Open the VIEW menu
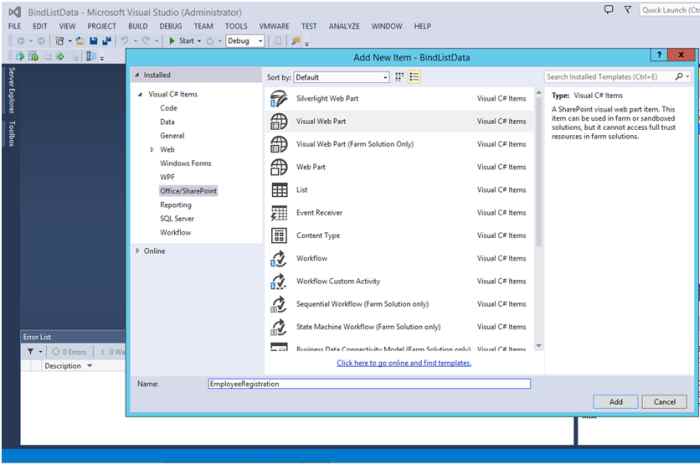700x465 pixels. [67, 26]
